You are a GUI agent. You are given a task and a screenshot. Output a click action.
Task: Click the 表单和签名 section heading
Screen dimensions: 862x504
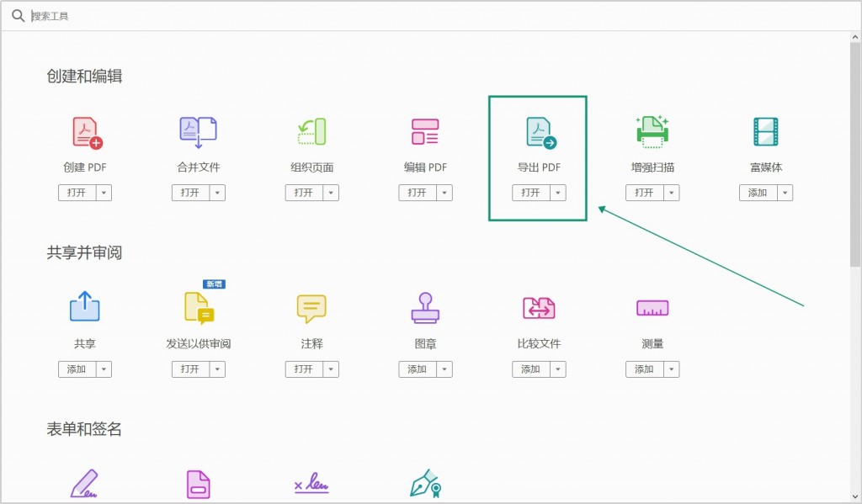(84, 429)
